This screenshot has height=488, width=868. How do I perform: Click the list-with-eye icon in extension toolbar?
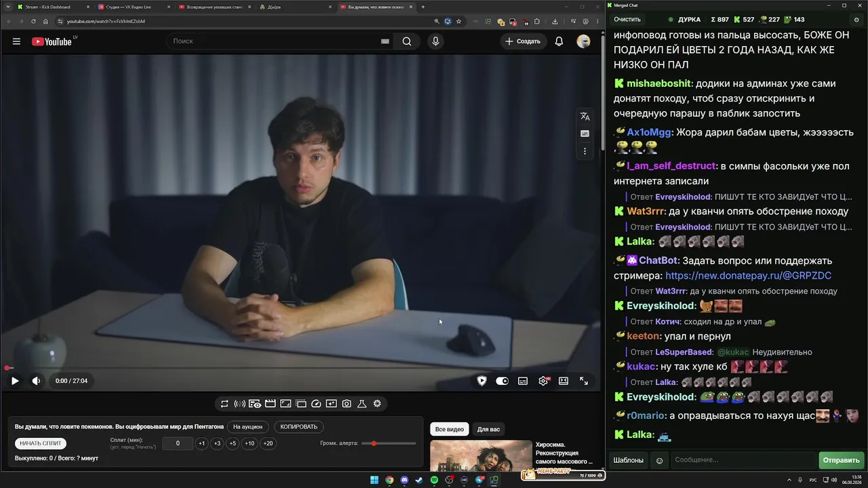pyautogui.click(x=255, y=404)
